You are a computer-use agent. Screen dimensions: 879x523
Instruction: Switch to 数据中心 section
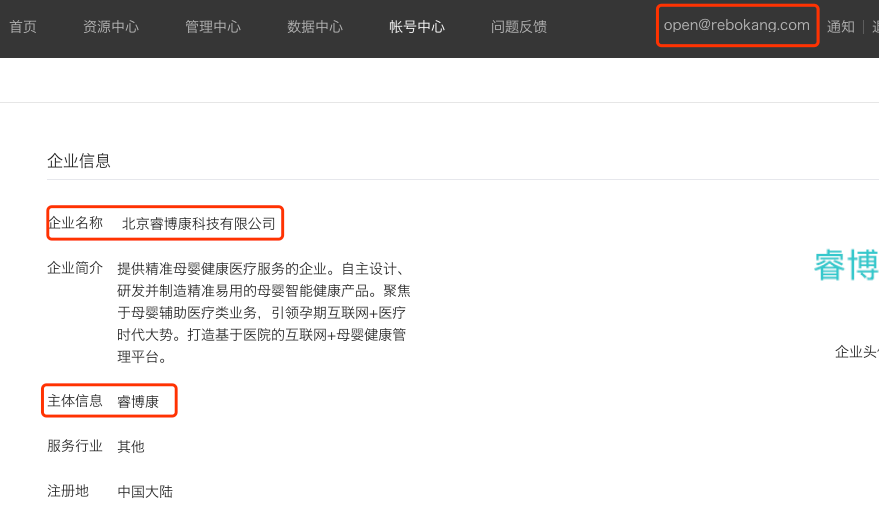click(315, 27)
